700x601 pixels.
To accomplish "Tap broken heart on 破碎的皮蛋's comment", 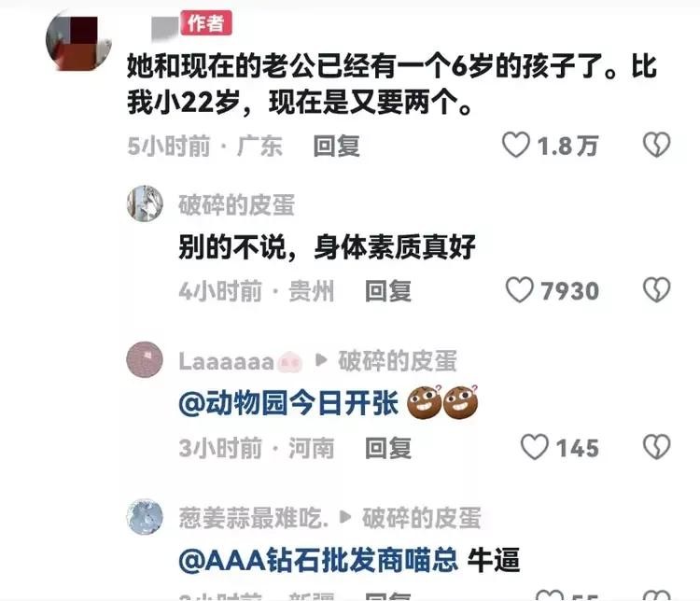I will point(657,290).
